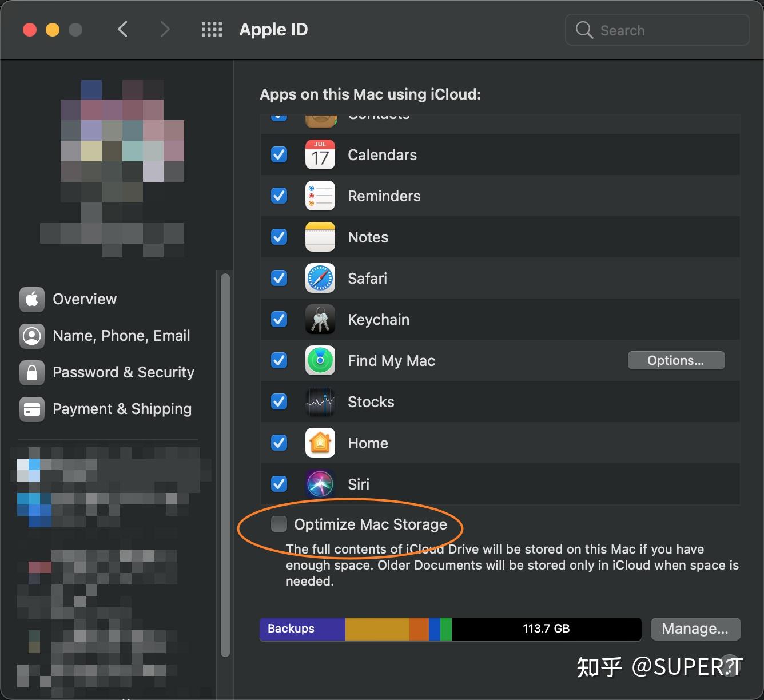The width and height of the screenshot is (764, 700).
Task: Click the Manage storage button
Action: [695, 629]
